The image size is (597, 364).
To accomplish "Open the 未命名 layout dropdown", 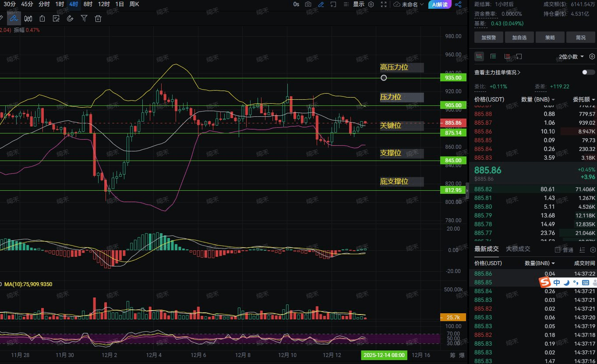I will [409, 4].
